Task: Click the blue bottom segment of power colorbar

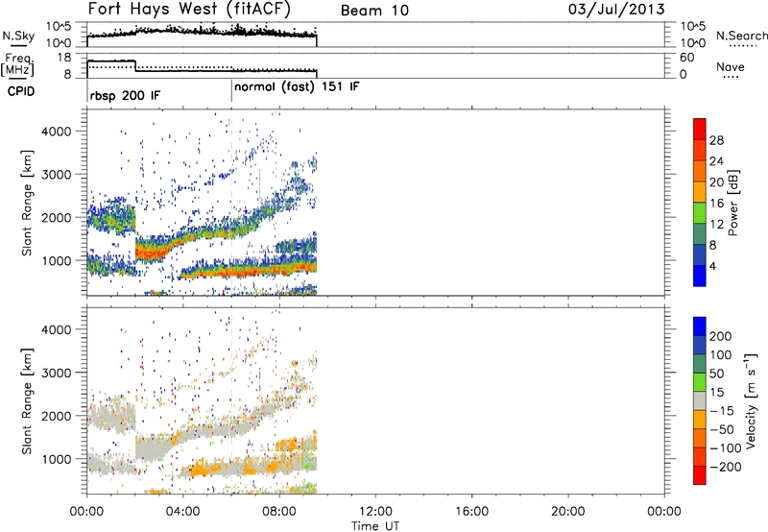Action: [700, 276]
